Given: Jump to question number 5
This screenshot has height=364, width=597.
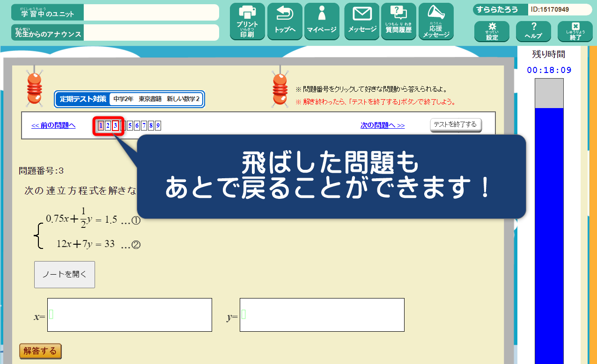Looking at the screenshot, I should tap(130, 125).
